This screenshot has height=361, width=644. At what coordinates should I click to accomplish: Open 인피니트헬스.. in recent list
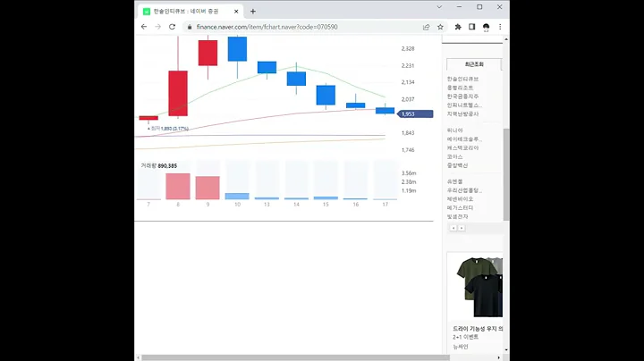click(464, 105)
